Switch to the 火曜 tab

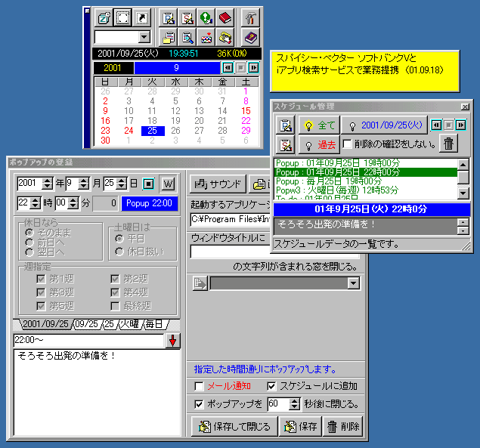[129, 323]
